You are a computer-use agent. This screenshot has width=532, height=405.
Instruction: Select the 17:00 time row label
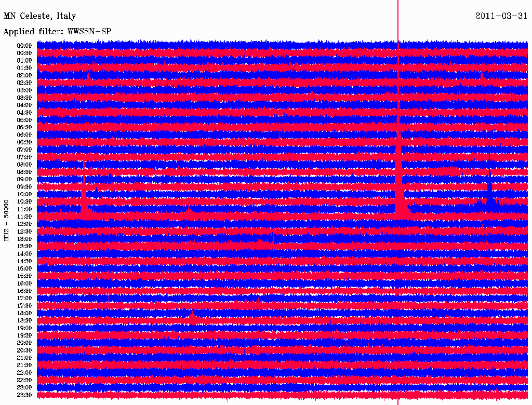pos(24,298)
